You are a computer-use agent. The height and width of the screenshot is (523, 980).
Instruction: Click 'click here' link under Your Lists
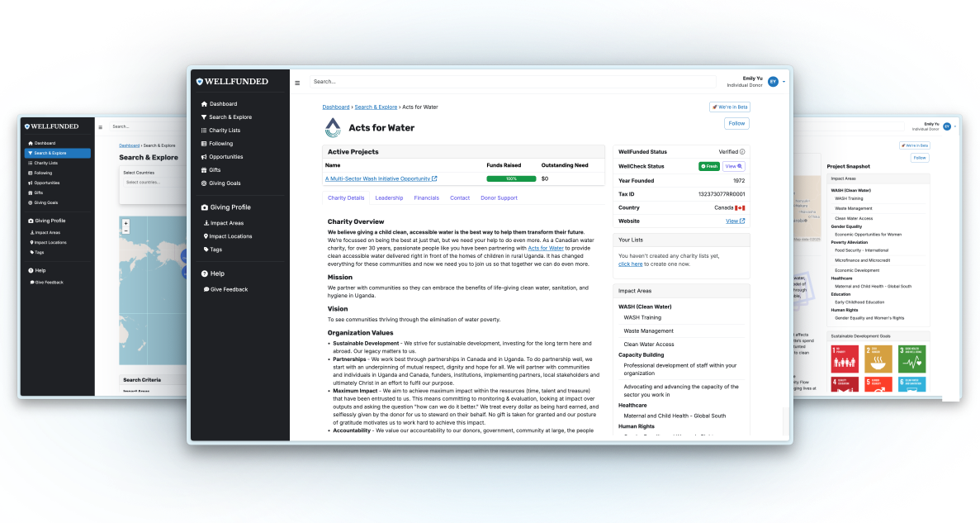[630, 264]
